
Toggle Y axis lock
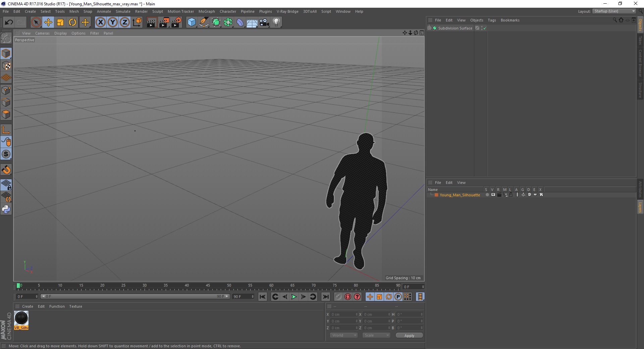[113, 22]
